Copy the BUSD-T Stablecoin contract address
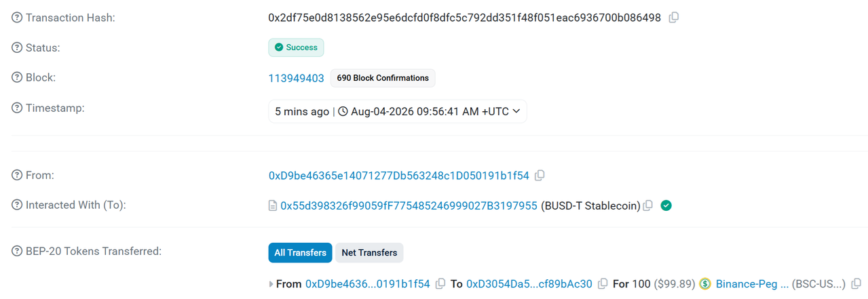This screenshot has height=299, width=868. point(648,205)
